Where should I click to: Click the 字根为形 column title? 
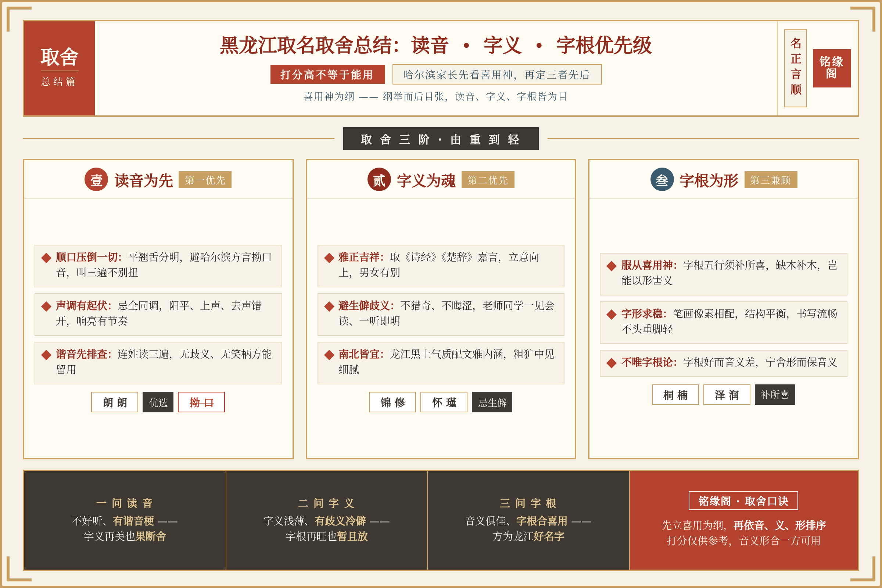709,180
